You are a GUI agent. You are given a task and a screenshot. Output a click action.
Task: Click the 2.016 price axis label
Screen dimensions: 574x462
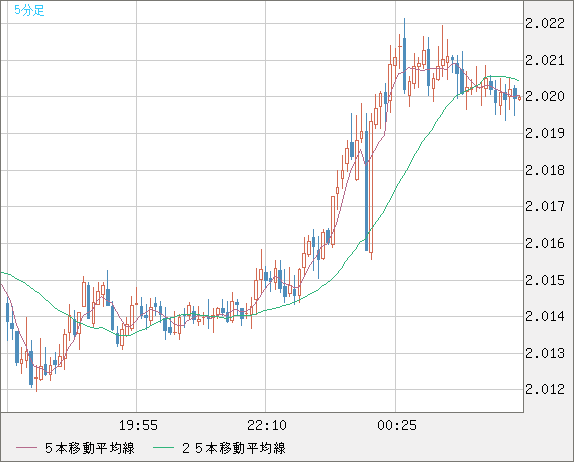point(545,243)
